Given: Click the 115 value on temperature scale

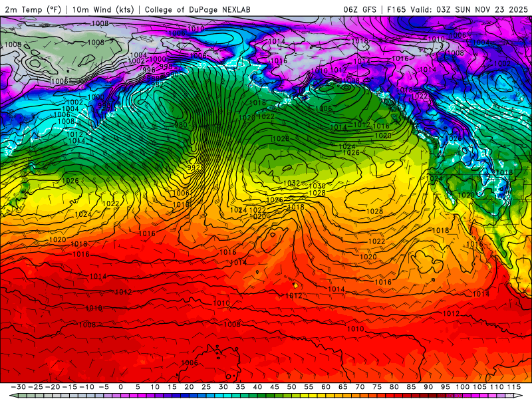Looking at the screenshot, I should (513, 387).
